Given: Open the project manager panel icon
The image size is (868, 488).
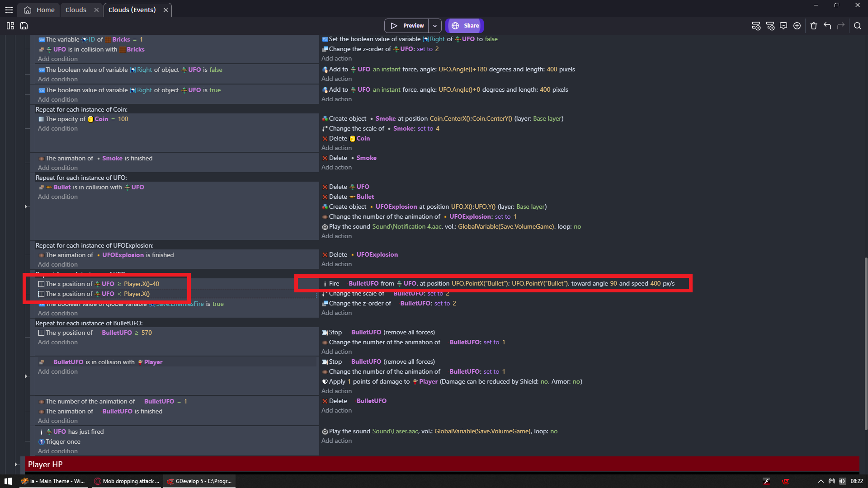Looking at the screenshot, I should click(x=10, y=26).
